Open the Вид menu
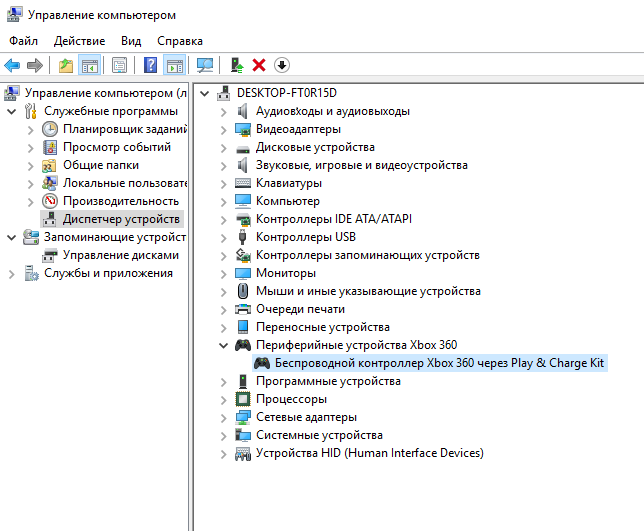Viewport: 644px width, 531px height. [x=131, y=41]
